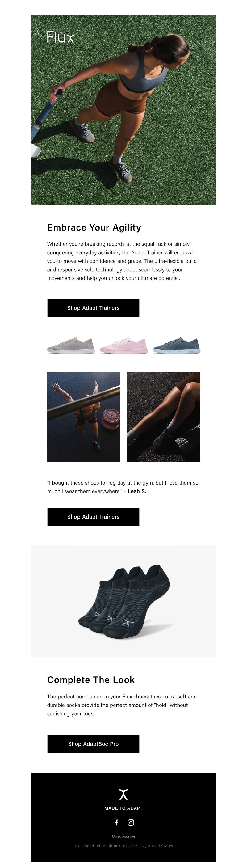Click the MADE TO ADAPT tagline

[124, 808]
